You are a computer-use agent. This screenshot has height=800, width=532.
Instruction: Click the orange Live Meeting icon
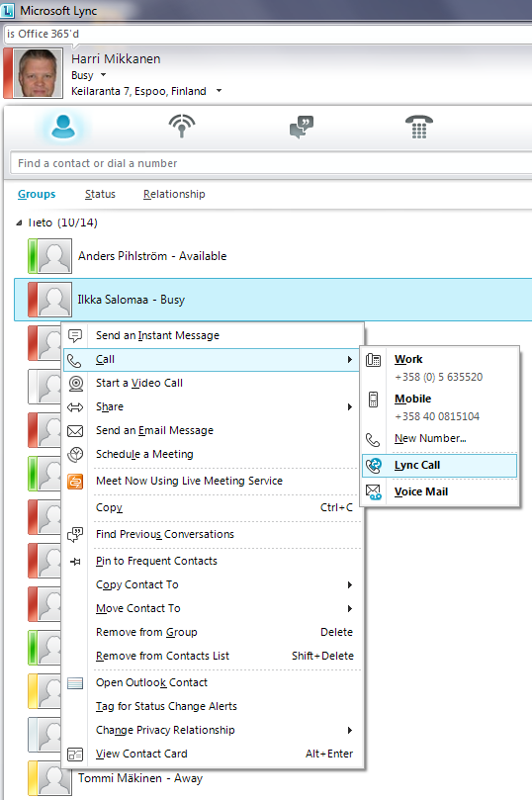75,481
